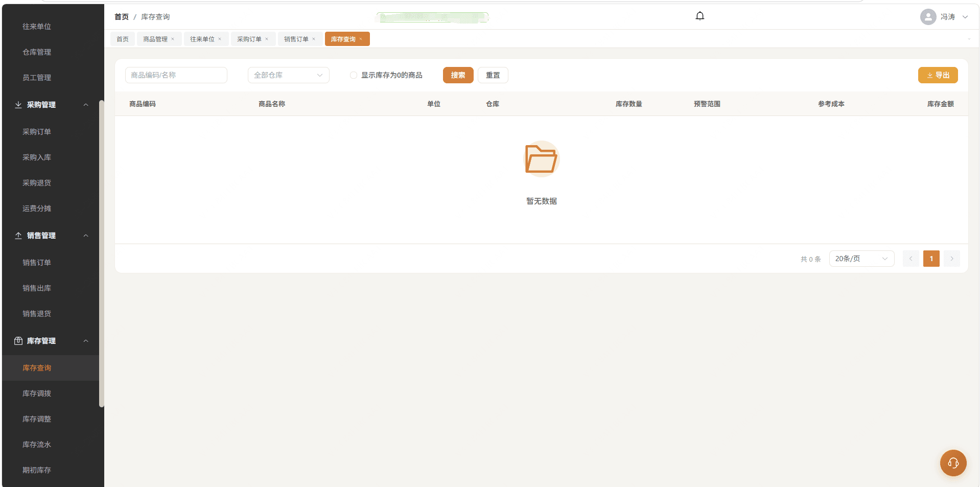Collapse the 库存管理 menu group

[86, 341]
